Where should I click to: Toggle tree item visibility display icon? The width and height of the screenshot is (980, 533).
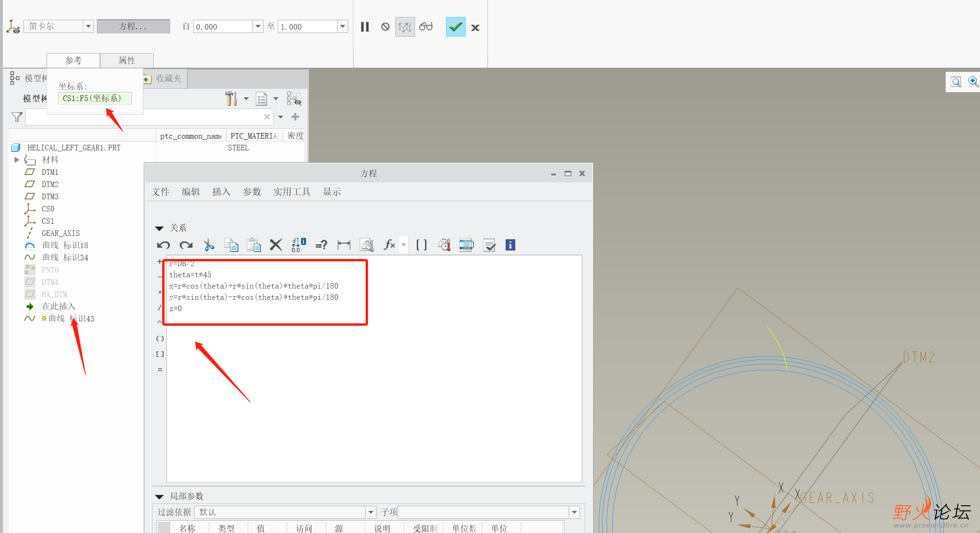(294, 99)
